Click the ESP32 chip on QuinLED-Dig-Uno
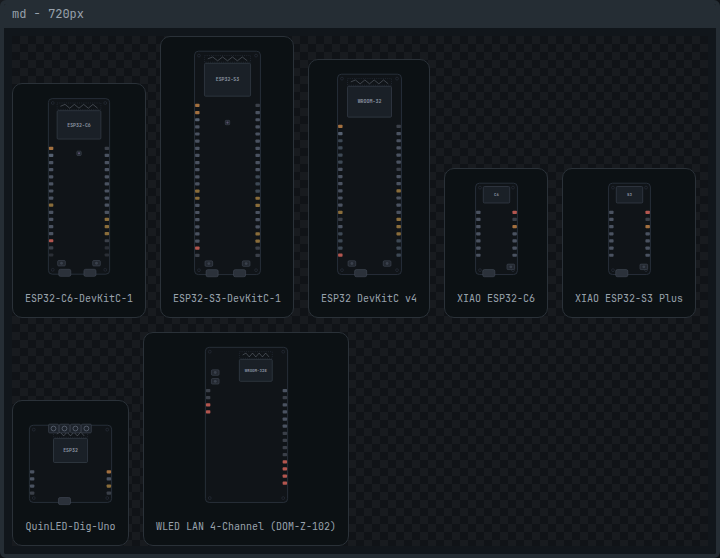 click(x=70, y=450)
